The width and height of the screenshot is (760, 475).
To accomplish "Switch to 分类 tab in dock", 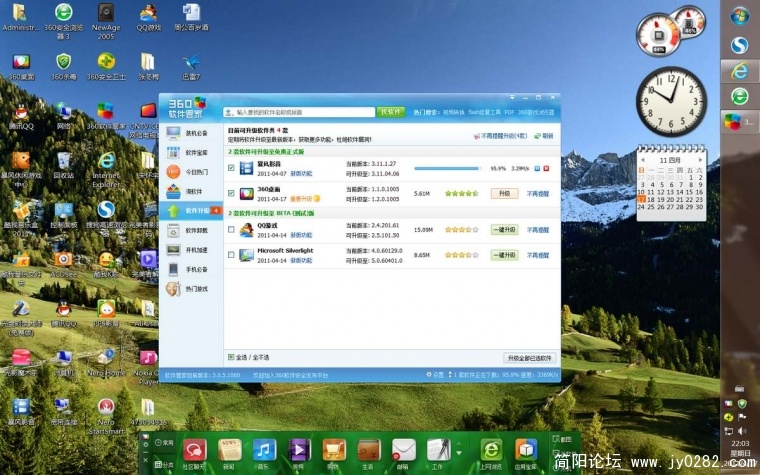I will 164,464.
